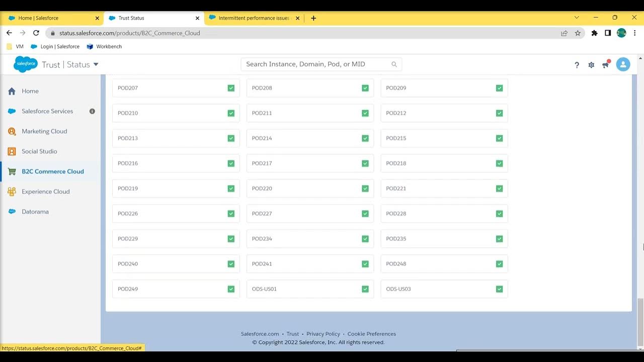Reload the page with the refresh icon
The height and width of the screenshot is (362, 644).
pyautogui.click(x=36, y=33)
